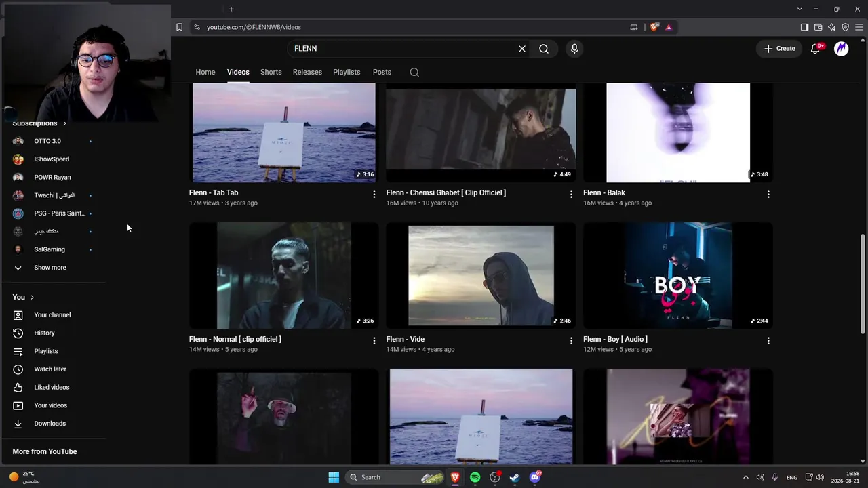Open Discord from the taskbar
Screen dimensions: 868x488
coord(535,477)
